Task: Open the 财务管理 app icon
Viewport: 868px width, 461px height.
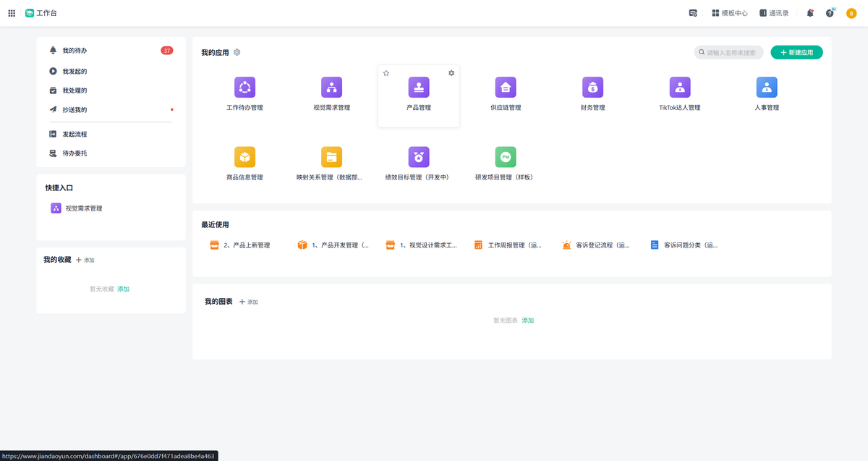Action: (592, 88)
